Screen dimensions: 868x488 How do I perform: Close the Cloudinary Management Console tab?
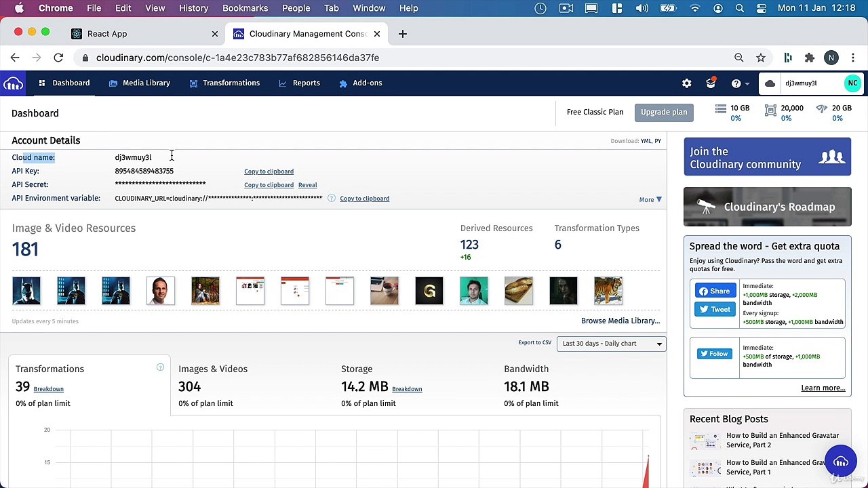(x=377, y=34)
